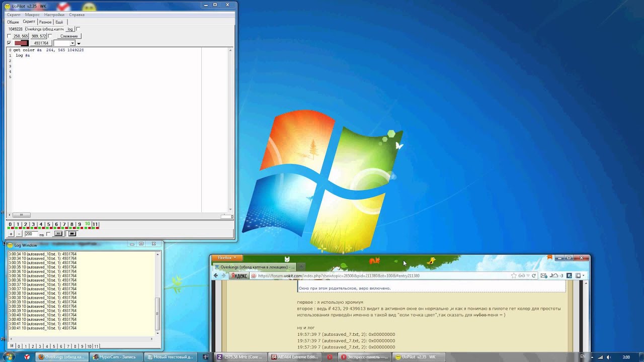This screenshot has height=362, width=644.
Task: Switch to the Общее tab
Action: coord(13,22)
